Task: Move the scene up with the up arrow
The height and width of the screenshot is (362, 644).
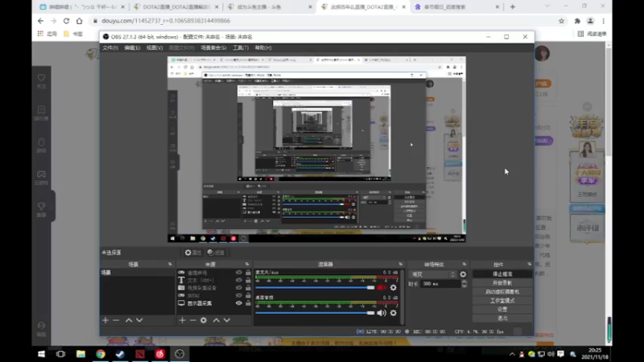Action: (x=129, y=320)
